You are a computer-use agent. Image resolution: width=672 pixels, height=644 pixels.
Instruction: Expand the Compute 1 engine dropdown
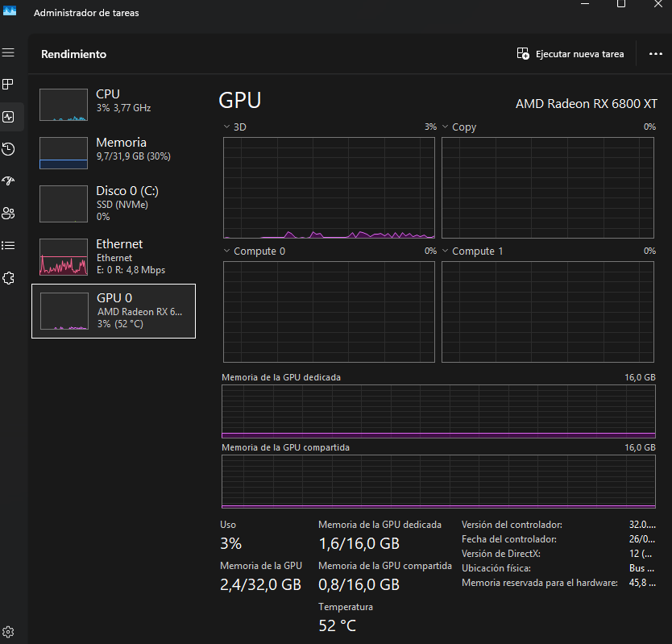[x=472, y=251]
